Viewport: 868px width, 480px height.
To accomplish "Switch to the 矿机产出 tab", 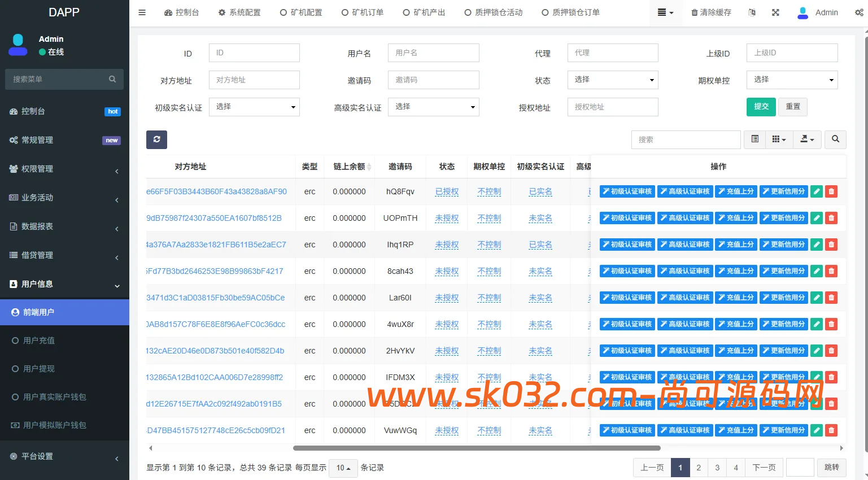I will point(424,12).
